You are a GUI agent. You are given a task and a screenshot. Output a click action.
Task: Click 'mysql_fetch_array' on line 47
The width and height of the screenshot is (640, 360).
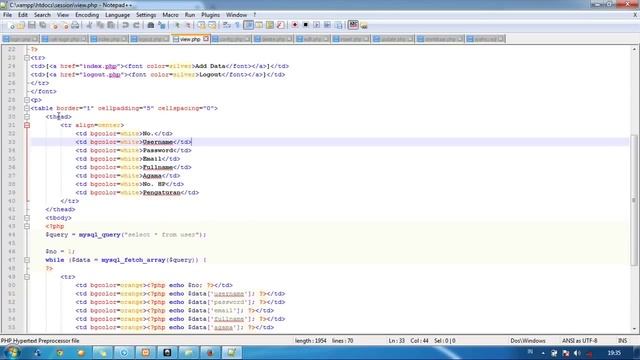click(133, 260)
